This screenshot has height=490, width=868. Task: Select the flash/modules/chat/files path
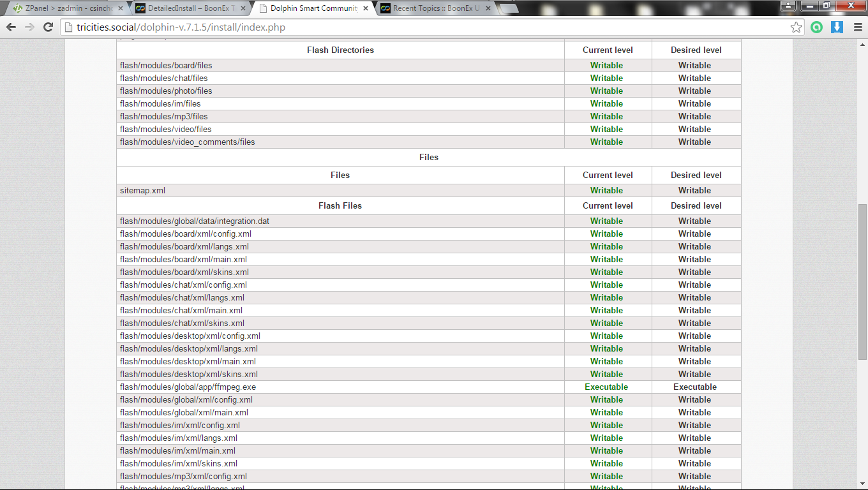point(164,78)
